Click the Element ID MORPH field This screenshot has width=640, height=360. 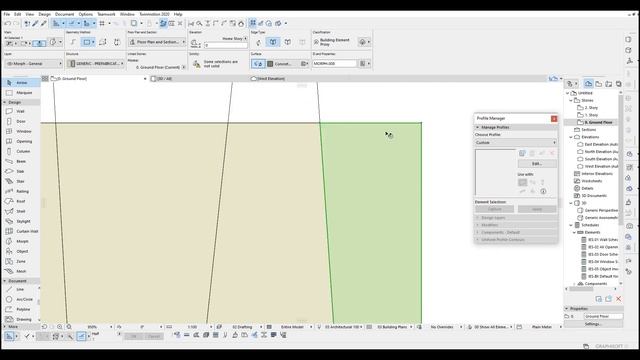coord(335,64)
